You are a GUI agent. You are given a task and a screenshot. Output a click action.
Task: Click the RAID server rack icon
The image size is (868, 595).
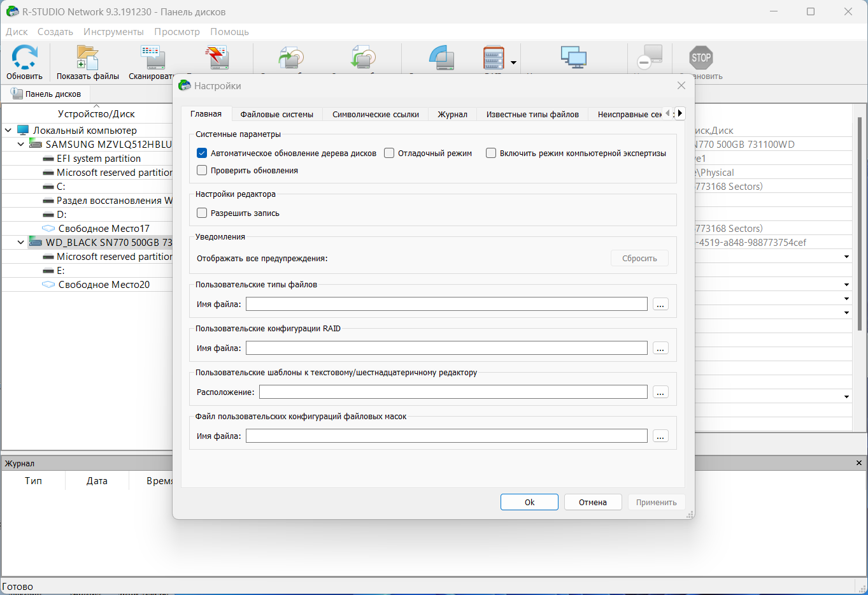494,58
